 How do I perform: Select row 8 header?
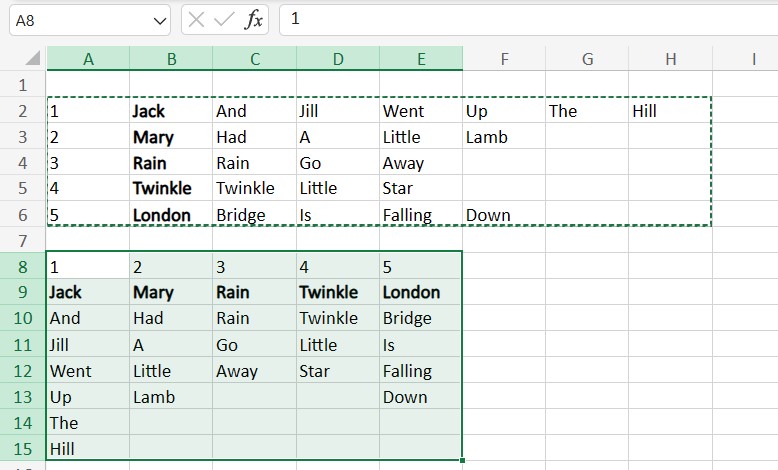click(23, 267)
